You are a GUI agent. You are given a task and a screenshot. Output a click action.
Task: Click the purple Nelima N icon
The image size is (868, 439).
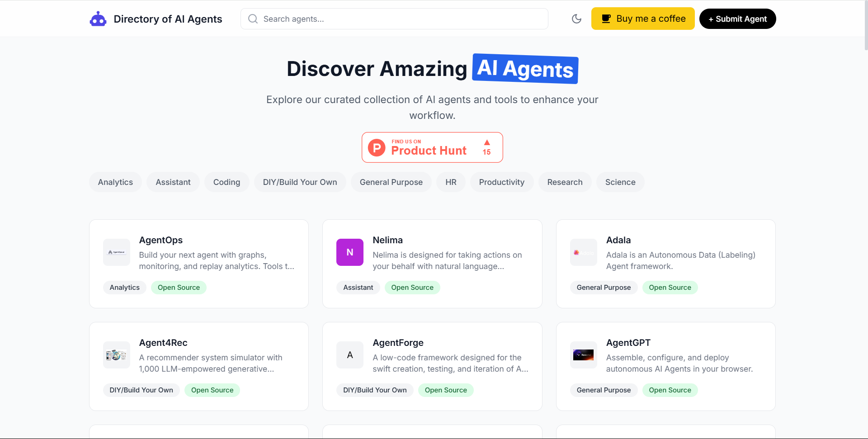tap(350, 252)
